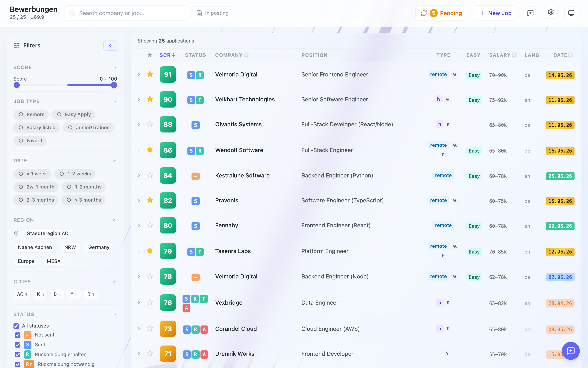Image resolution: width=588 pixels, height=368 pixels.
Task: Uncheck Rückmeldung erhalten checkbox
Action: [x=18, y=355]
